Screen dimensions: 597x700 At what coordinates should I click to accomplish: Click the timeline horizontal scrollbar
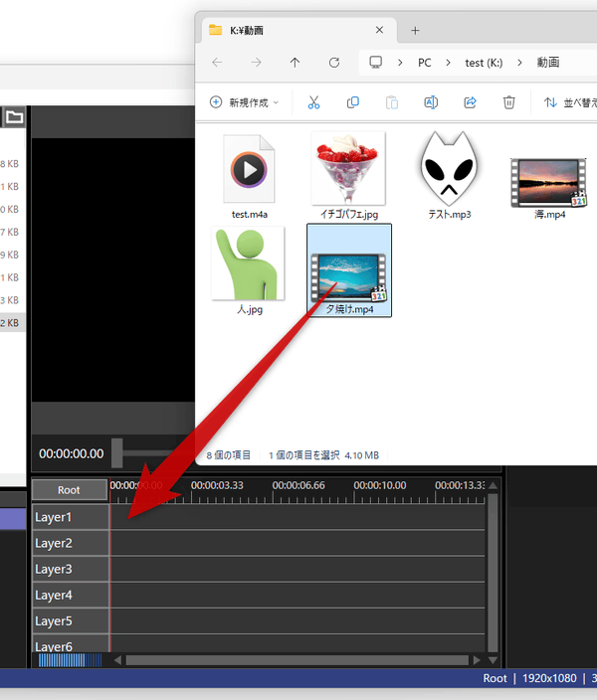coord(298,660)
